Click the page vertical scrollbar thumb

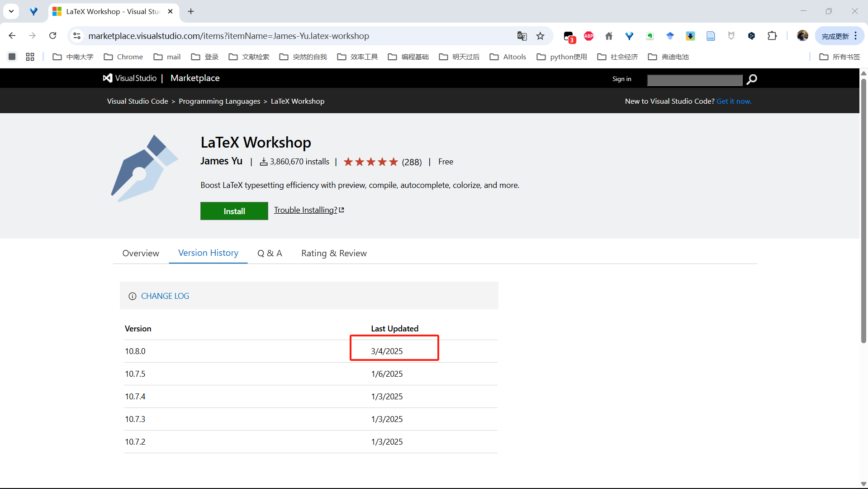click(863, 208)
